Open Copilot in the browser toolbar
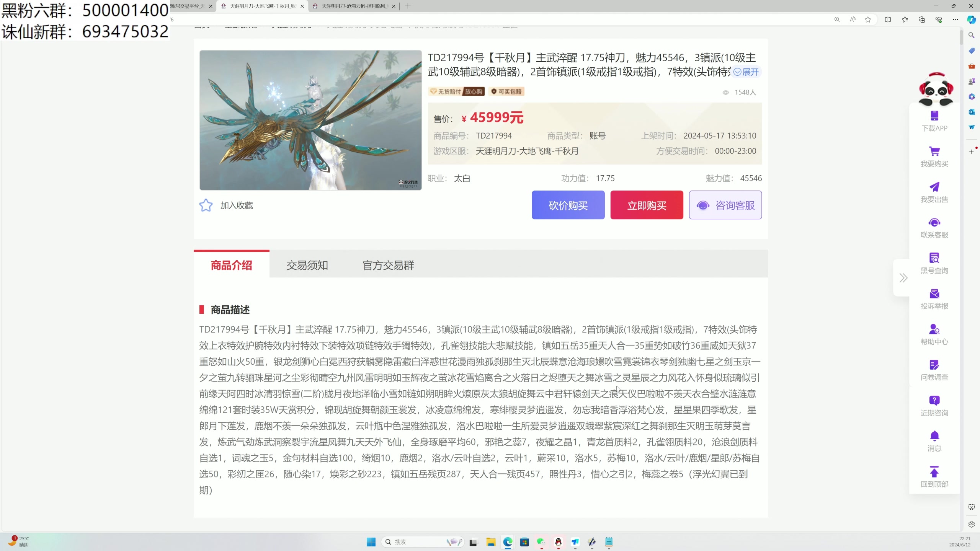The width and height of the screenshot is (980, 551). [x=971, y=20]
